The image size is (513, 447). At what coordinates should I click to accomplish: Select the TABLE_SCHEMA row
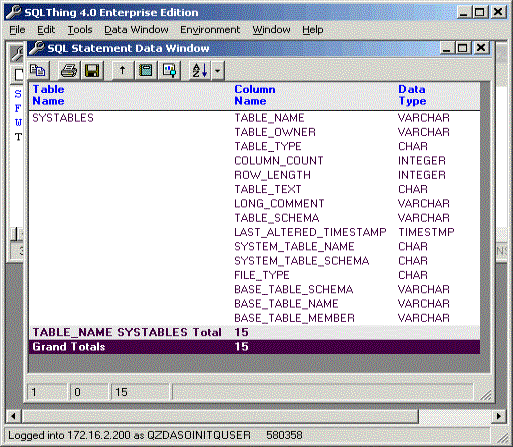coord(254,218)
